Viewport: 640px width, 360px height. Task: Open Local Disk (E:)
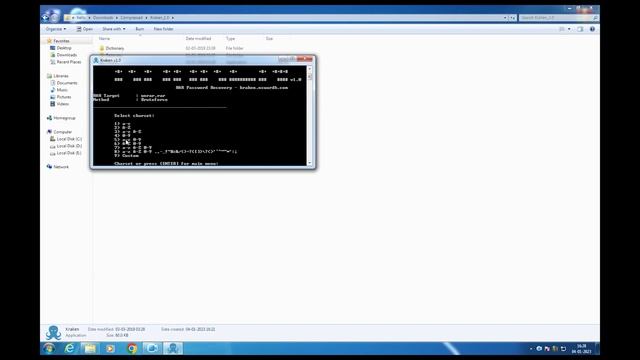click(69, 153)
